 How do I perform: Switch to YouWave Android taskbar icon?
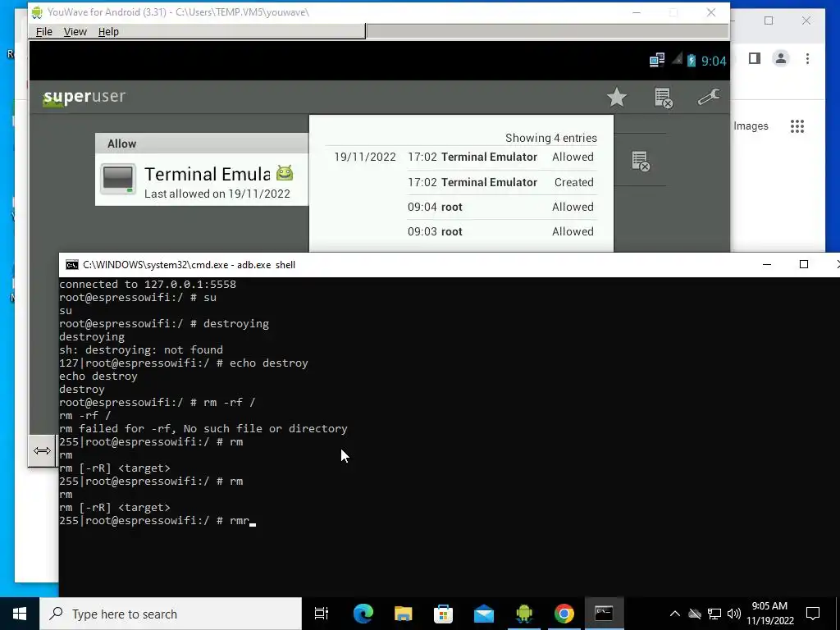[524, 614]
